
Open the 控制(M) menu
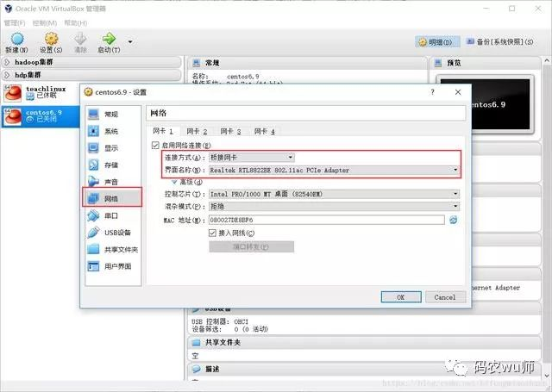45,23
